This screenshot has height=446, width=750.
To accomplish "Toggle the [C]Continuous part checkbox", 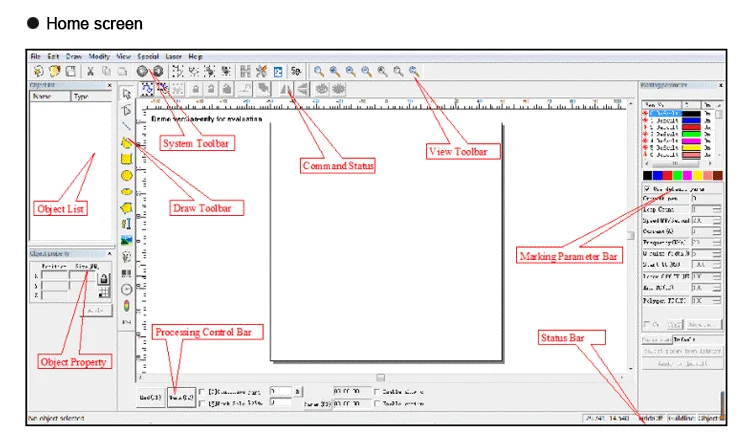I will 202,392.
